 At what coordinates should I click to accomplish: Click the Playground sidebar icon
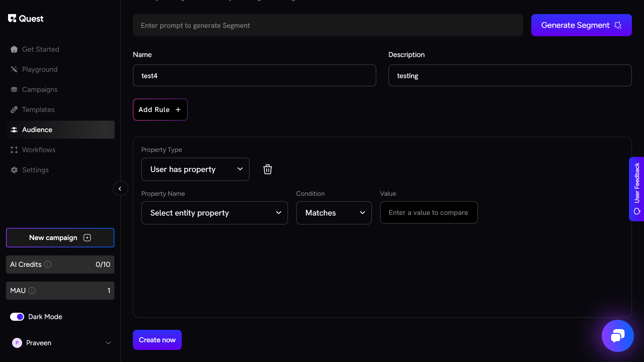point(14,69)
